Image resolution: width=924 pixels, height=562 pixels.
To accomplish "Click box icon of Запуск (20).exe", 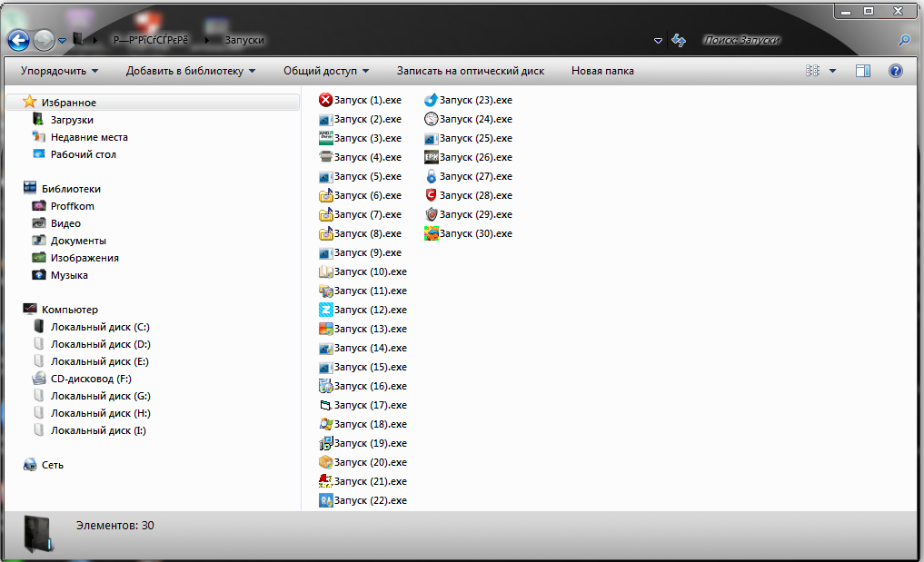I will 325,462.
